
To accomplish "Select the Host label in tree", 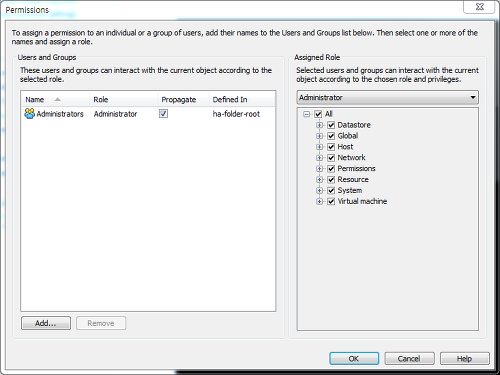I will [x=345, y=147].
